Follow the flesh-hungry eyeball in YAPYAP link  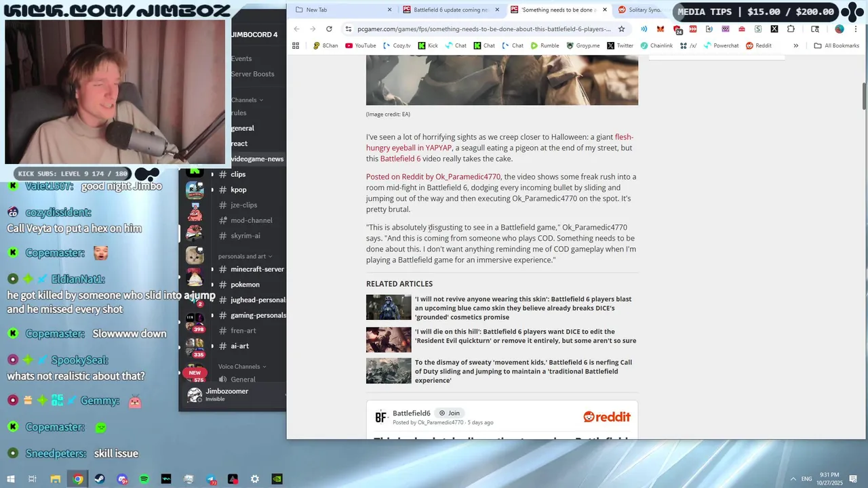pyautogui.click(x=499, y=142)
